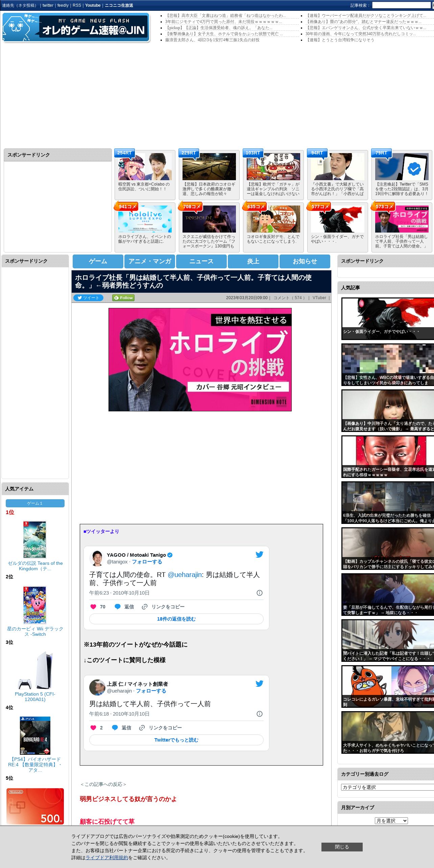434x868 pixels.
Task: Click reply bubble icon in YAGOO tweet
Action: click(x=118, y=607)
